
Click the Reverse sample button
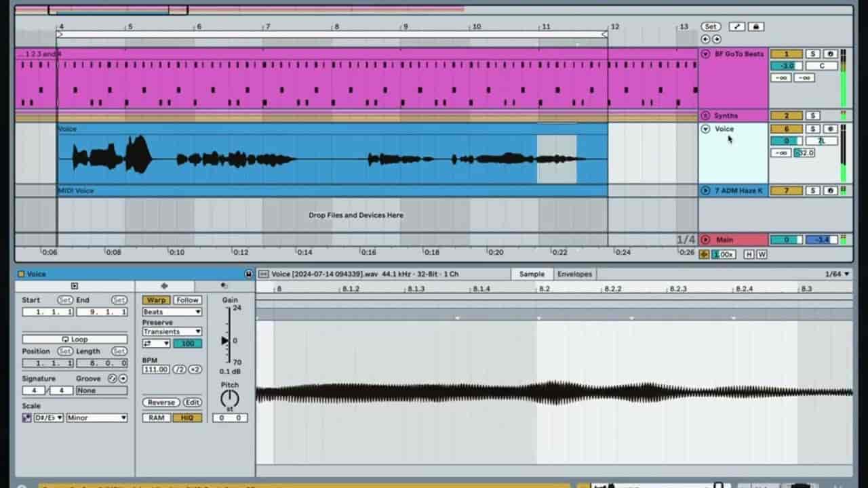point(161,402)
